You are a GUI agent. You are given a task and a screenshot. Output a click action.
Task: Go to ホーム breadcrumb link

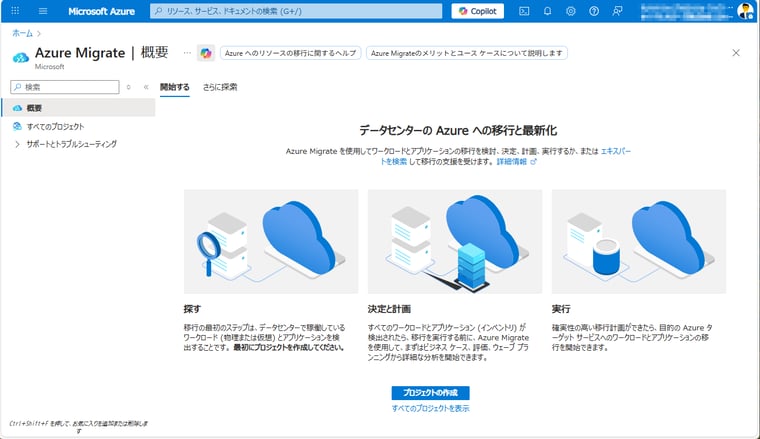(x=22, y=33)
